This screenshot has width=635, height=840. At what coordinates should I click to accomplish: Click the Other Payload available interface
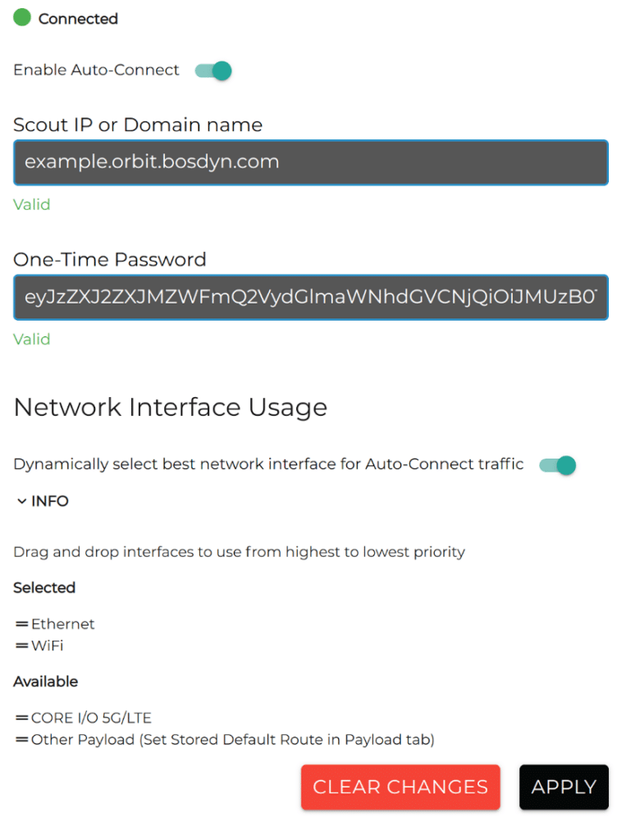(164, 739)
